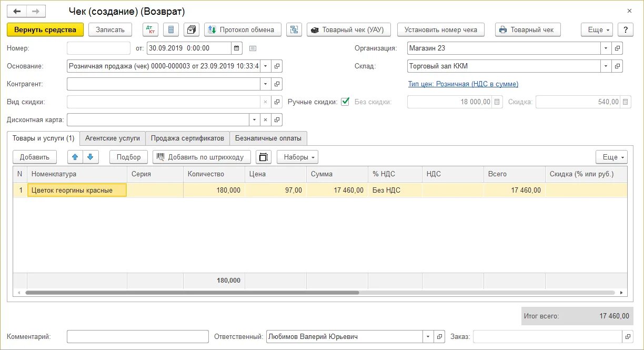The width and height of the screenshot is (644, 350).
Task: Click the related documents structure icon
Action: 294,29
